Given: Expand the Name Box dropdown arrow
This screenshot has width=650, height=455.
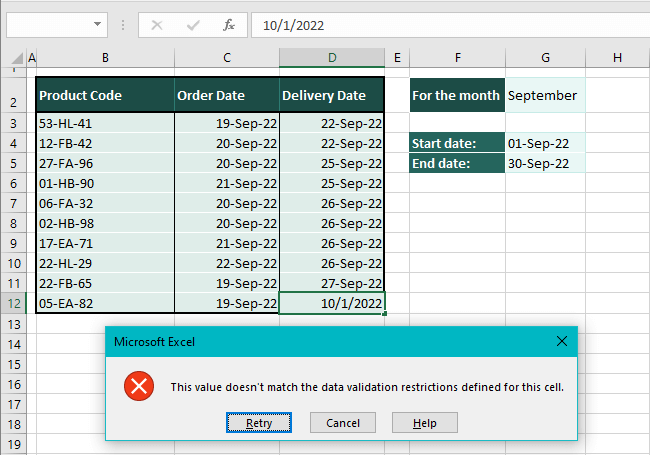Looking at the screenshot, I should click(98, 25).
